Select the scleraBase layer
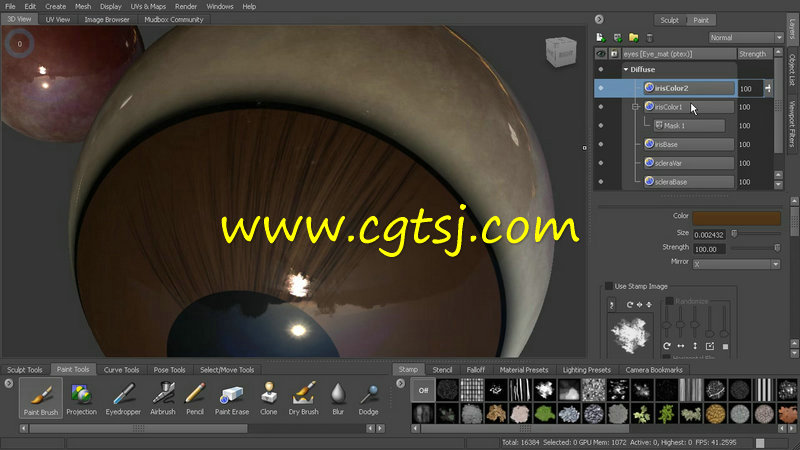Screen dimensions: 800x450 (x=688, y=182)
